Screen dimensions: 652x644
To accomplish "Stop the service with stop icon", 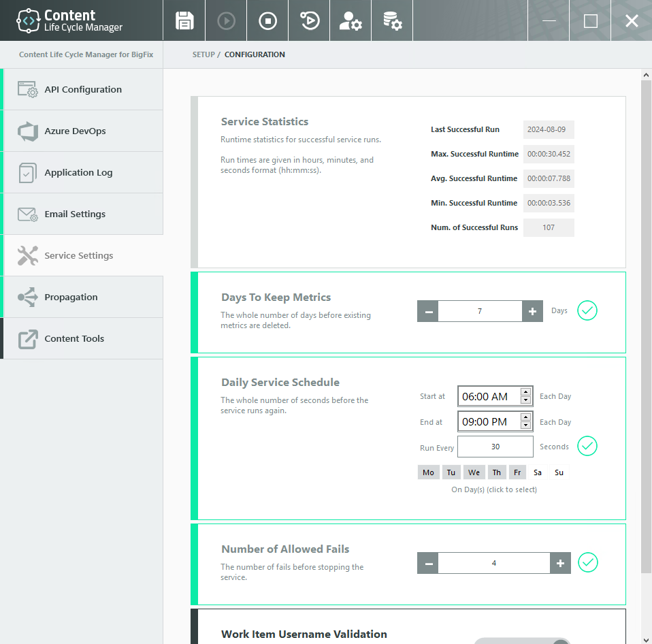I will [267, 20].
